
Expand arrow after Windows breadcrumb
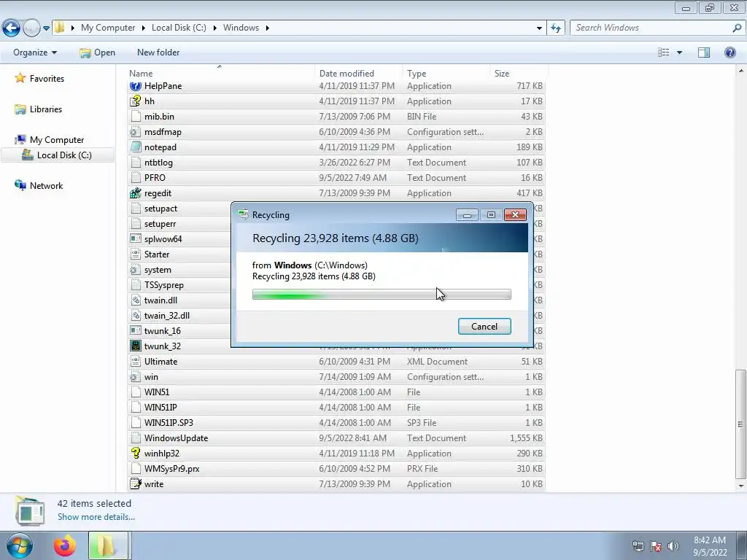[267, 28]
